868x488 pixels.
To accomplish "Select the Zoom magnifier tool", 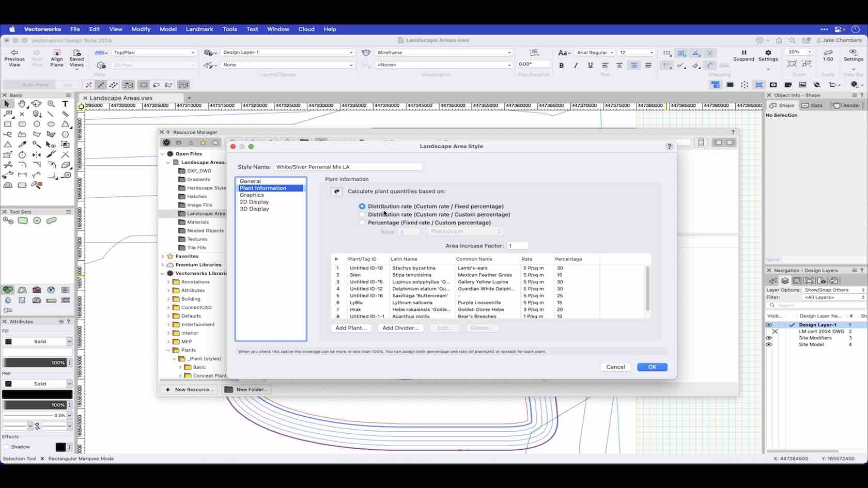I will pos(51,104).
